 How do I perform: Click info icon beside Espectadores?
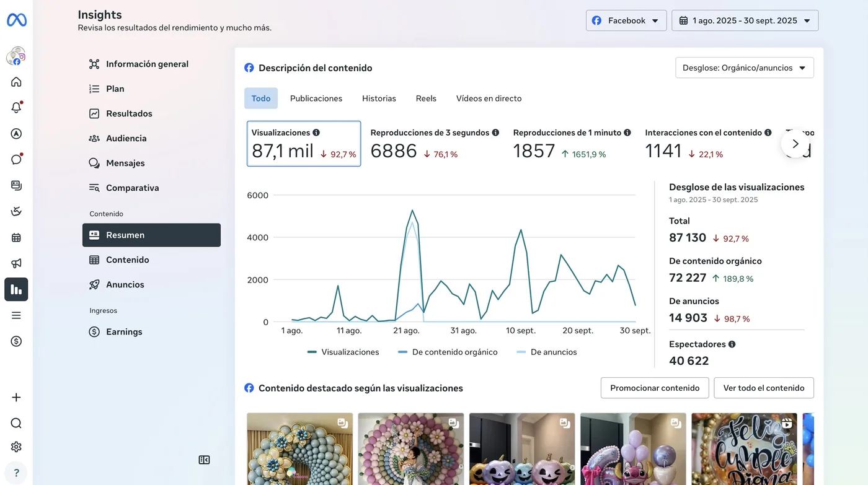pyautogui.click(x=732, y=344)
